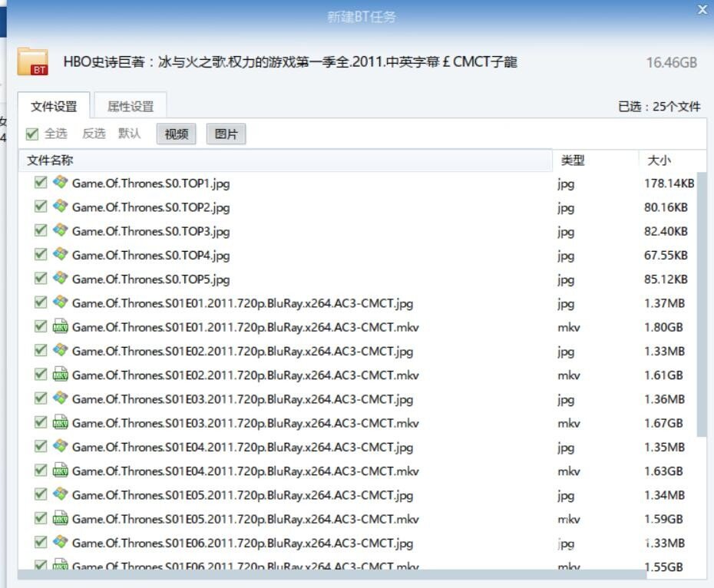Image resolution: width=714 pixels, height=588 pixels.
Task: Click the MKV video icon of the S01E03 mkv file
Action: pyautogui.click(x=60, y=423)
